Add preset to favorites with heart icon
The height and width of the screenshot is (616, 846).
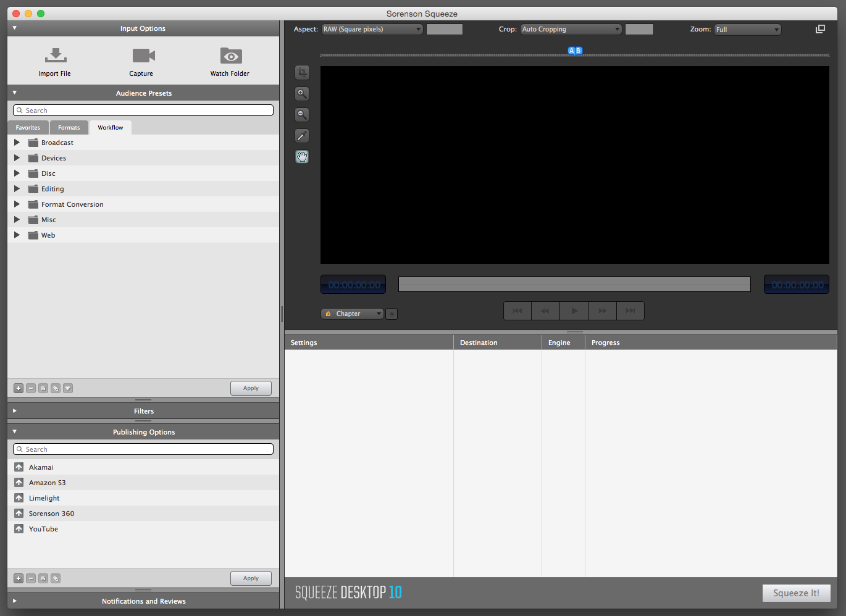pyautogui.click(x=68, y=388)
